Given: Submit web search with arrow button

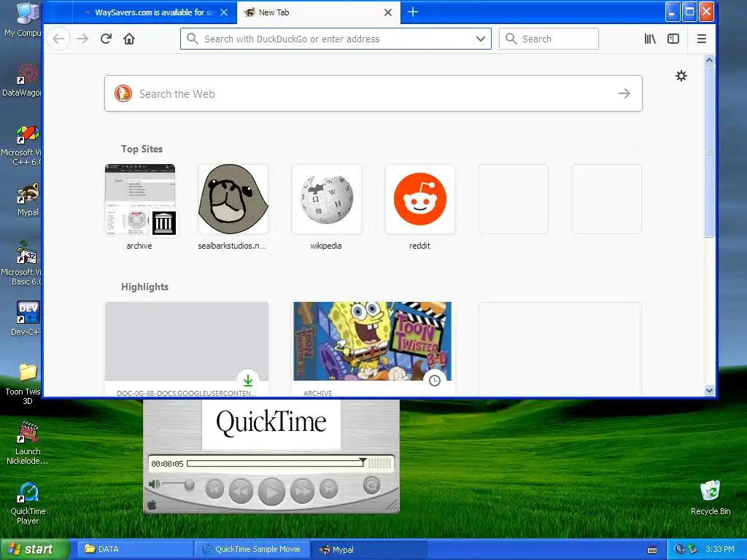Looking at the screenshot, I should pyautogui.click(x=624, y=93).
